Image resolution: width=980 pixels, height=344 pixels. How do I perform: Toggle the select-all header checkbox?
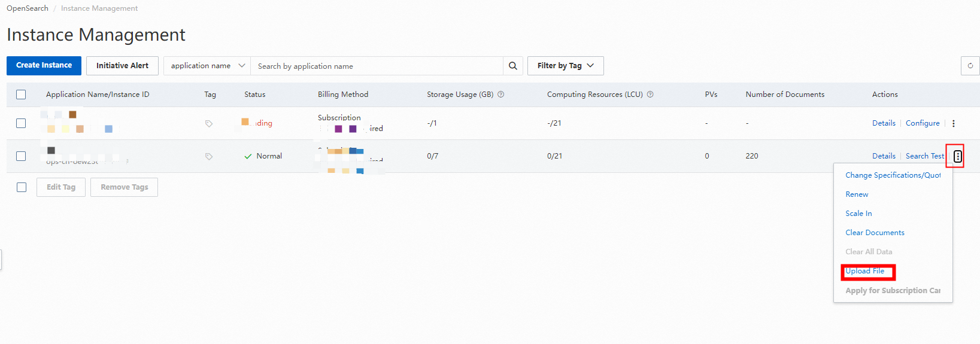tap(21, 95)
